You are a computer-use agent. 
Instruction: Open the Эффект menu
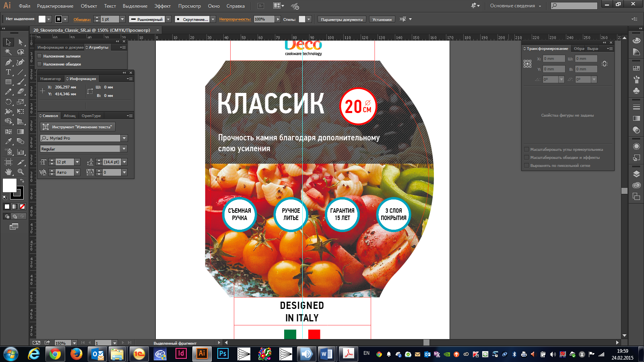click(162, 6)
